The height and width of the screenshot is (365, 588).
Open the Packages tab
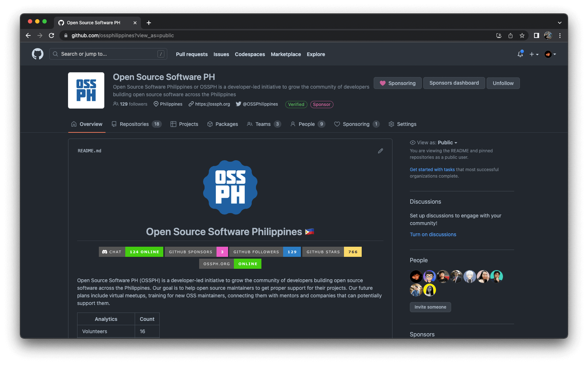coord(223,124)
